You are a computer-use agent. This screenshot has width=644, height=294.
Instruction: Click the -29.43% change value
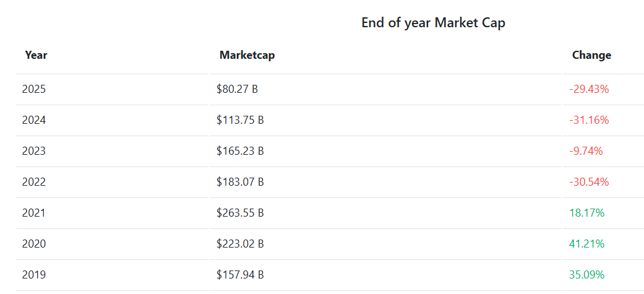(589, 89)
